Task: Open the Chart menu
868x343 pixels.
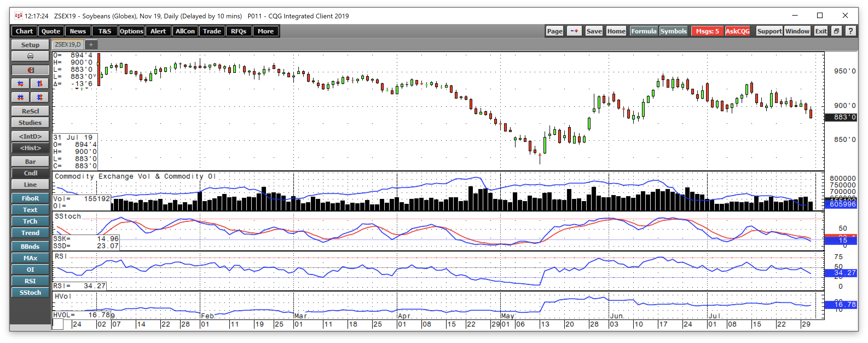Action: (24, 31)
